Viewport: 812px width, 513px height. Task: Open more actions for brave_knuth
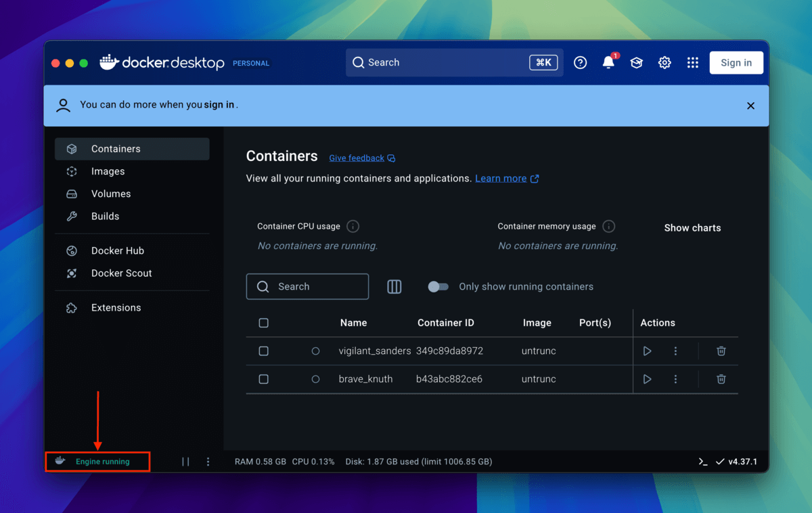(x=675, y=379)
